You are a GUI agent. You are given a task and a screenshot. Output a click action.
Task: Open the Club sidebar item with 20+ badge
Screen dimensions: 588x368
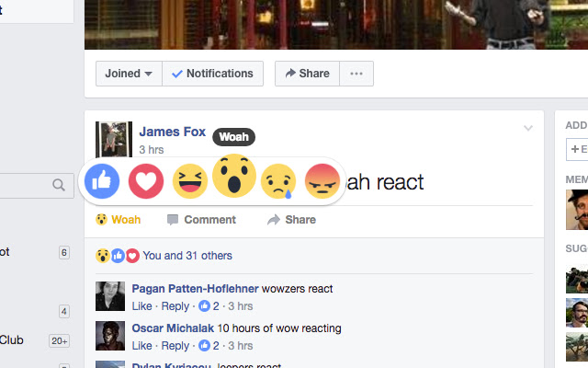coord(35,340)
